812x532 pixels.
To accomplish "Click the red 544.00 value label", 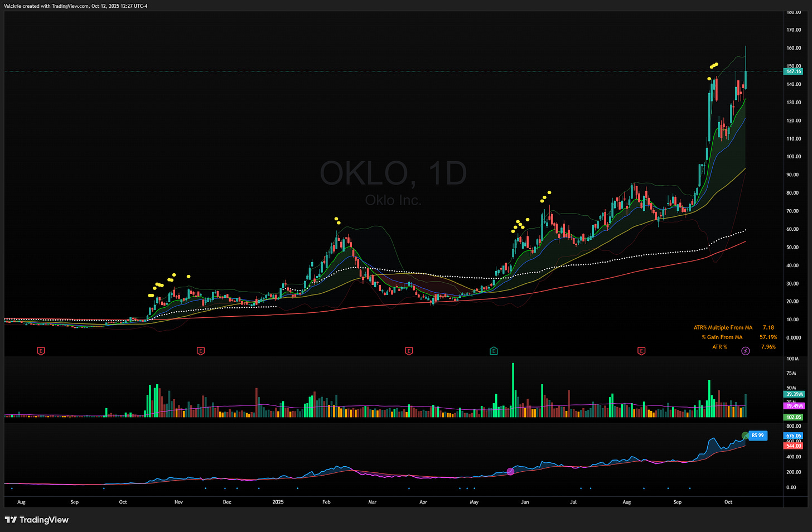I will click(793, 446).
